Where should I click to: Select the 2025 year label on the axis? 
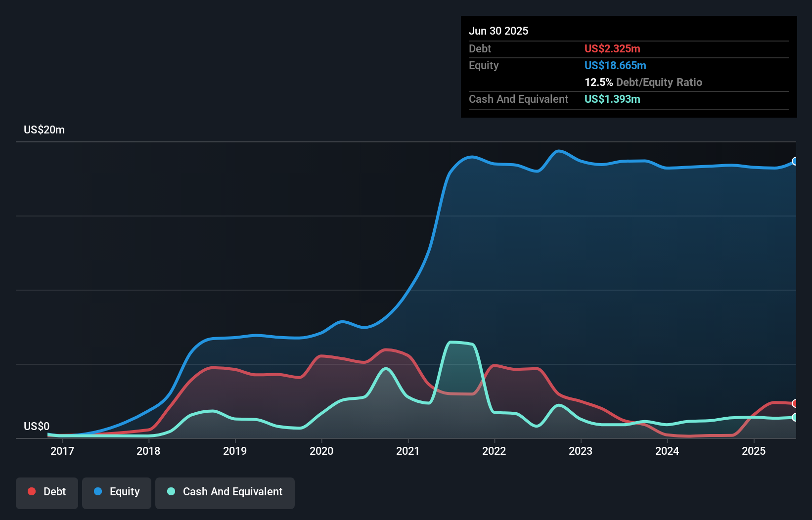[x=754, y=451]
